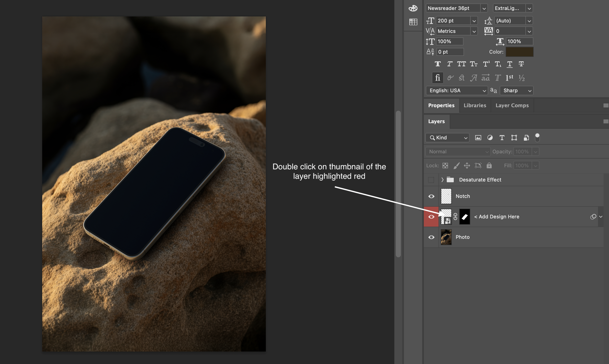Click the text Color swatch
The image size is (609, 364).
click(519, 52)
